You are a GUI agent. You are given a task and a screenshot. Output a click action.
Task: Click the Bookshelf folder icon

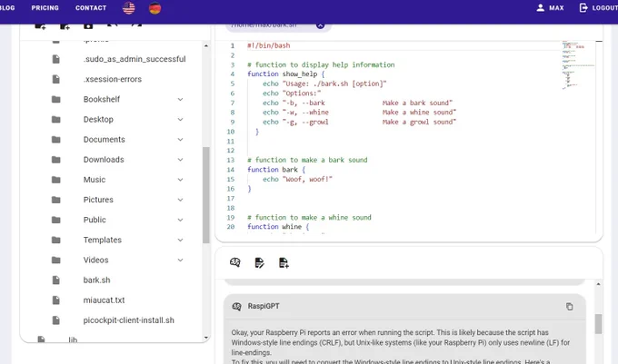(56, 99)
